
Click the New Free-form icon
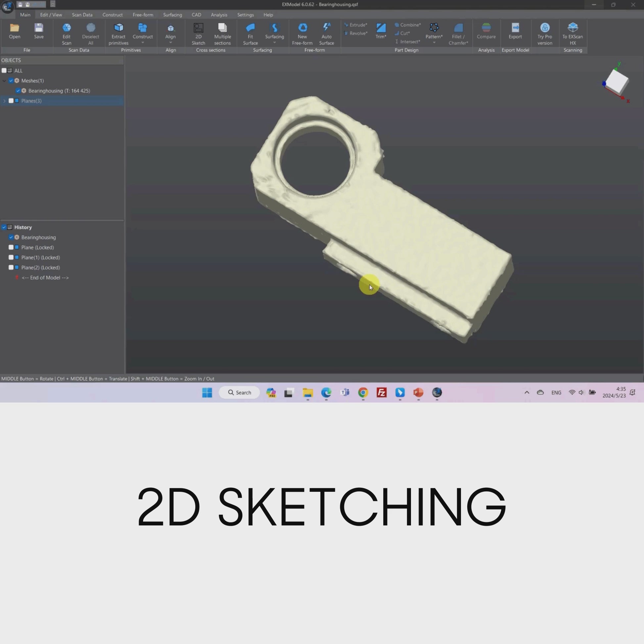[302, 28]
